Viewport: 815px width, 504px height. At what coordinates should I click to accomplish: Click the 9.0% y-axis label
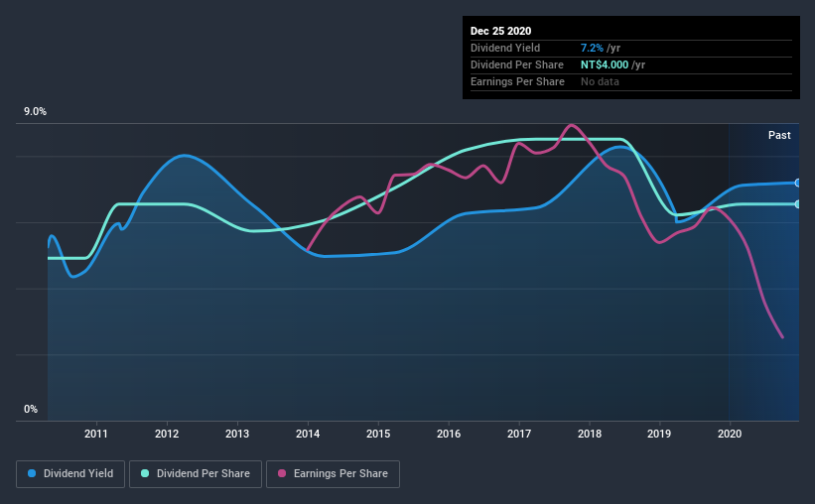tap(35, 112)
